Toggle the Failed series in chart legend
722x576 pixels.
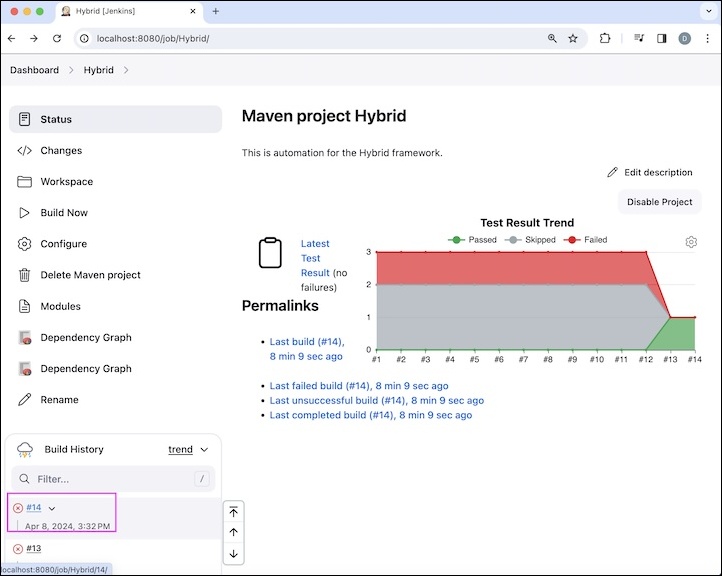click(588, 240)
